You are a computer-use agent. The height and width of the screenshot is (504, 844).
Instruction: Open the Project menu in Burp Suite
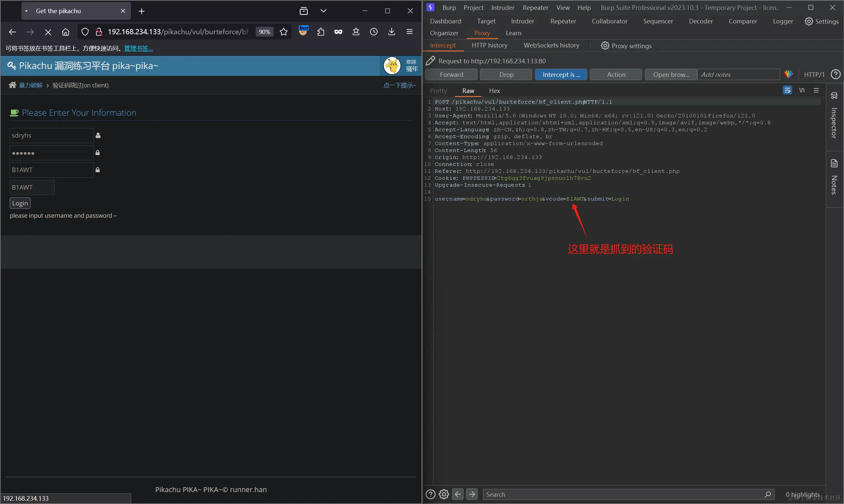pos(473,8)
